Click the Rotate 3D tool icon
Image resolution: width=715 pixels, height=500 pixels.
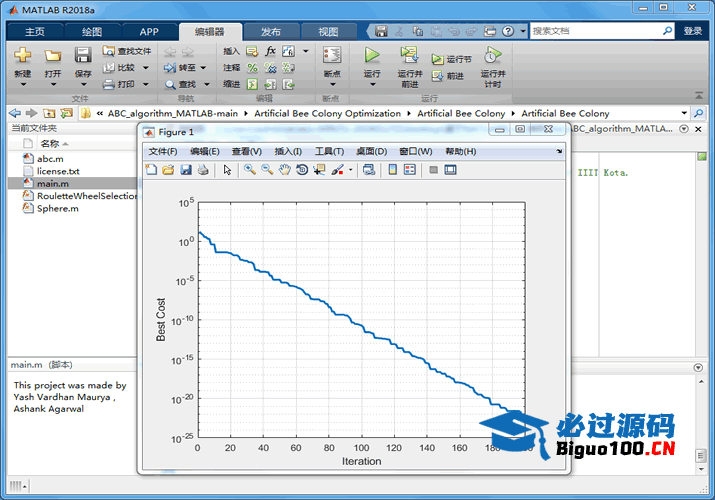pos(301,170)
